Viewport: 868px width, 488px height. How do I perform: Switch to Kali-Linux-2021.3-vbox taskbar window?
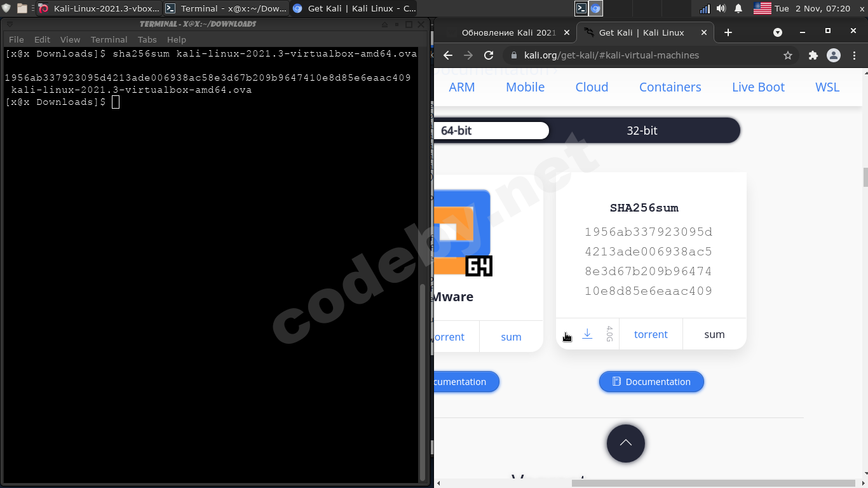tap(99, 8)
